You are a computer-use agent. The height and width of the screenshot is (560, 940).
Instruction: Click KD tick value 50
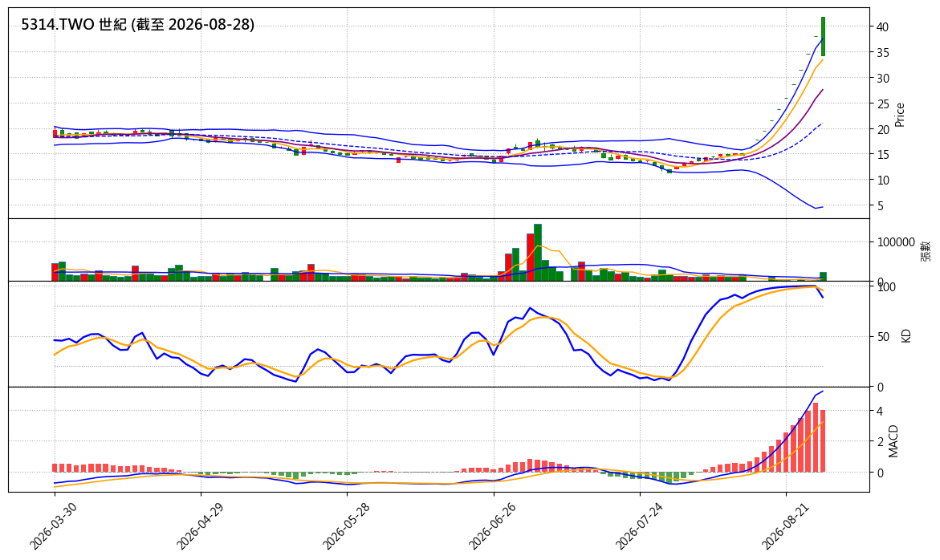pos(882,337)
